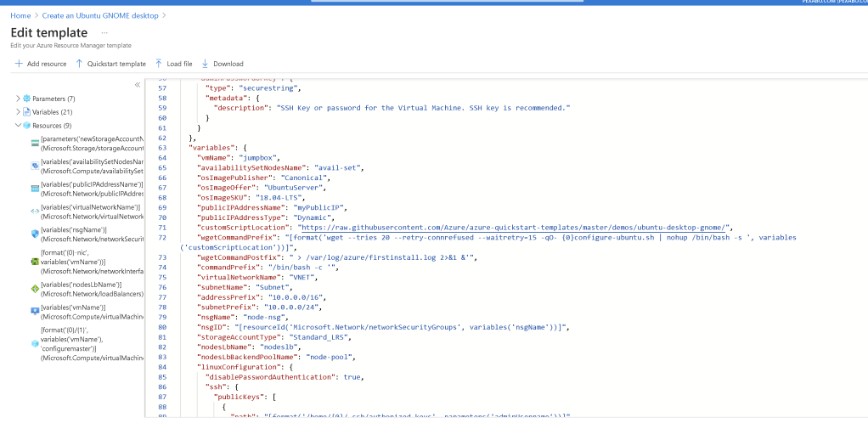Click the "18.04-LTS" osImageSKU value
The width and height of the screenshot is (868, 423).
[x=280, y=198]
